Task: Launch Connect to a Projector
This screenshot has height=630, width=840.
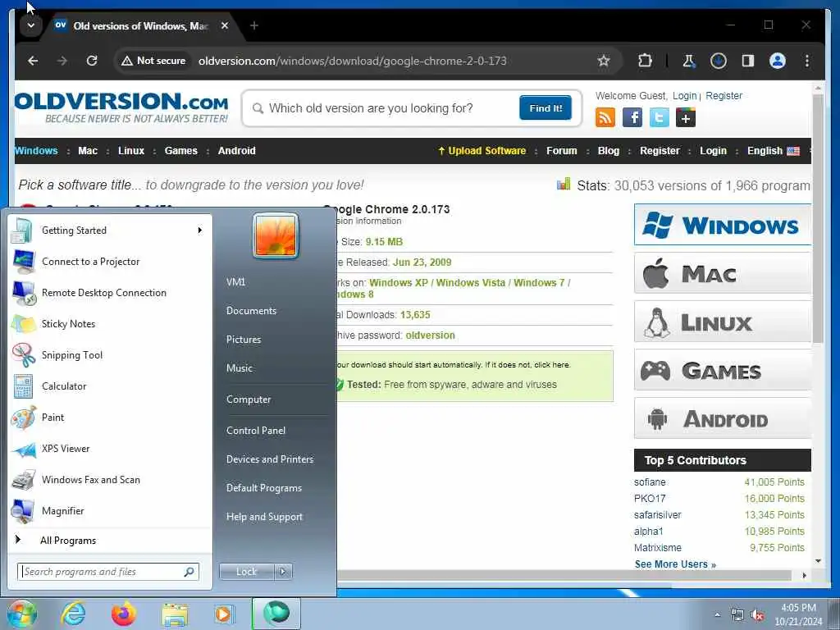Action: (x=110, y=262)
